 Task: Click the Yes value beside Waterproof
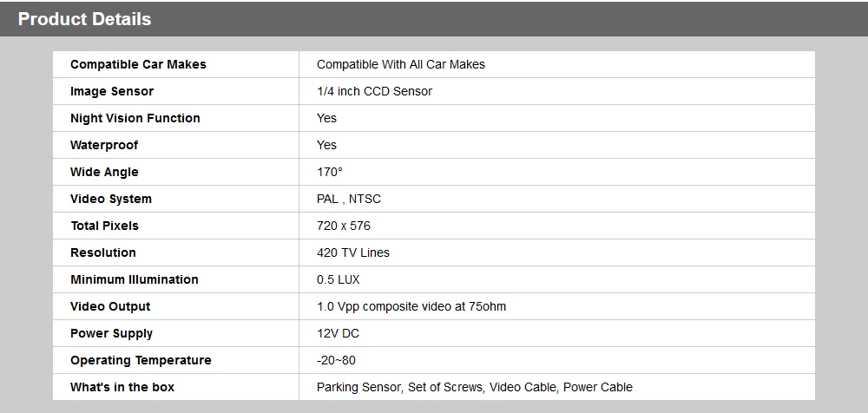[326, 145]
